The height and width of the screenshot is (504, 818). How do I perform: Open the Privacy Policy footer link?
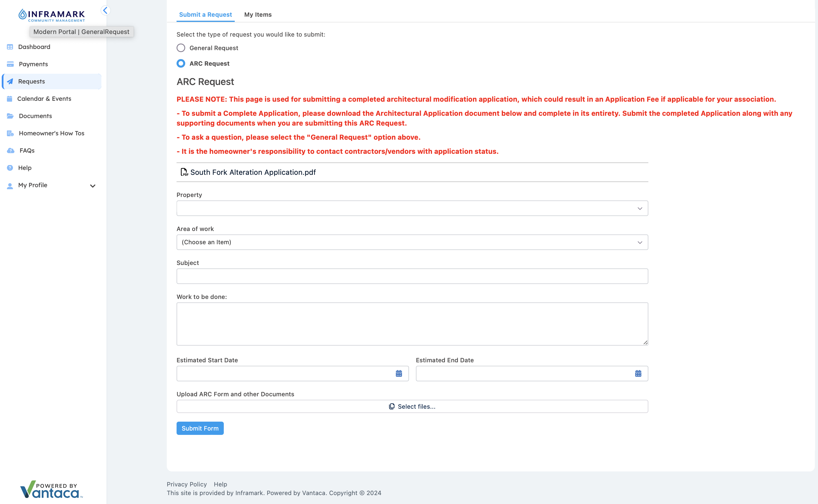pos(187,484)
